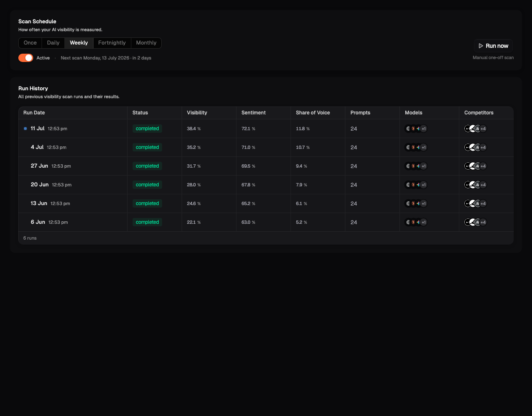Set scan schedule to Daily
Viewport: 532px width, 416px height.
53,43
